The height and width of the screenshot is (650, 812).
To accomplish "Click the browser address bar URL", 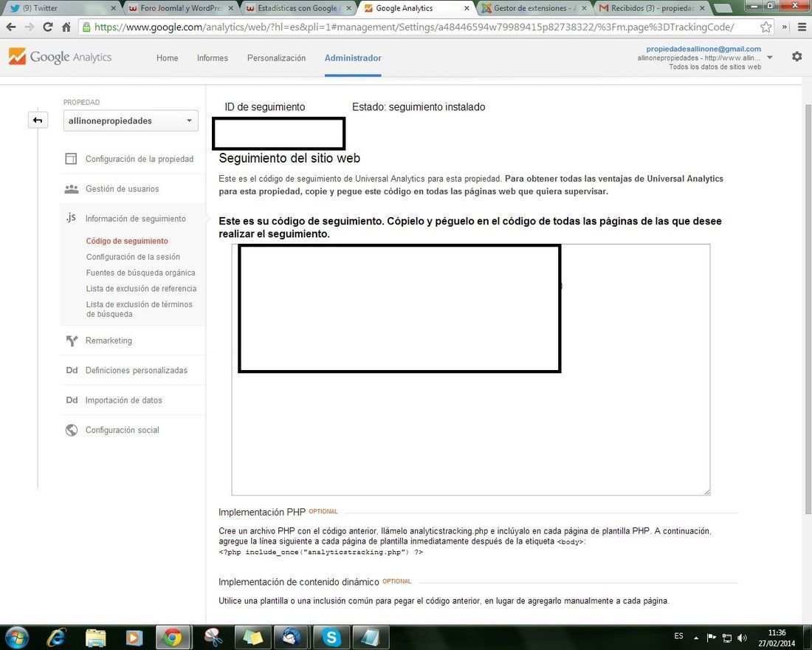I will (x=414, y=27).
